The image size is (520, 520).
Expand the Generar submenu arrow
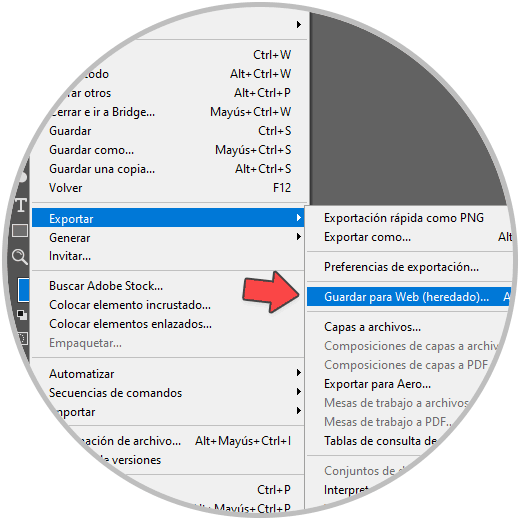pos(299,237)
